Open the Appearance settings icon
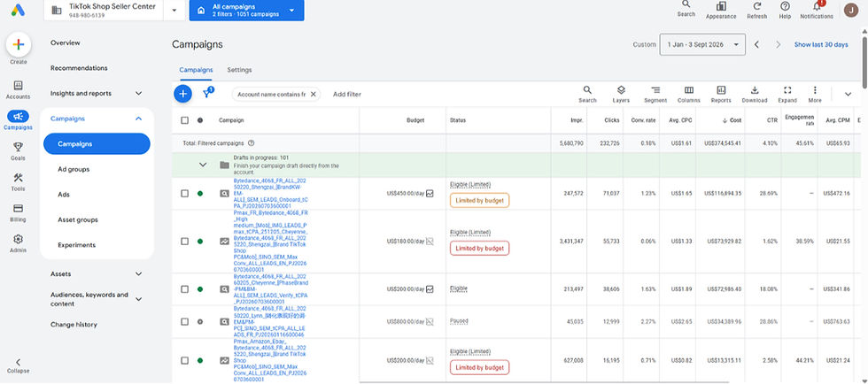The width and height of the screenshot is (868, 384). pos(721,5)
